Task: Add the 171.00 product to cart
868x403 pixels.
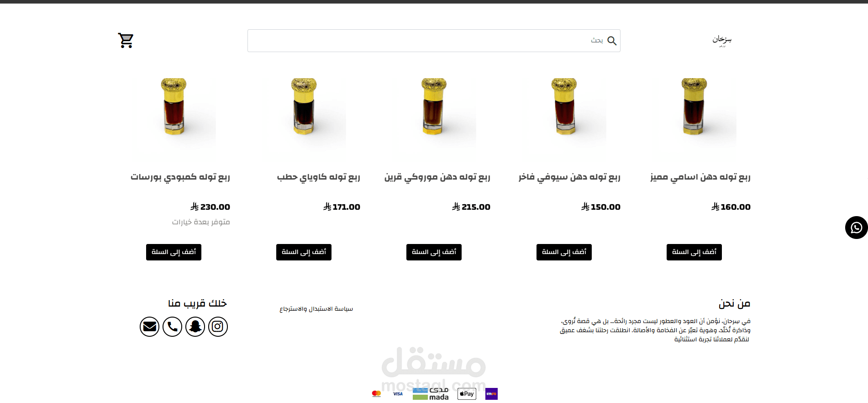Action: pos(304,252)
